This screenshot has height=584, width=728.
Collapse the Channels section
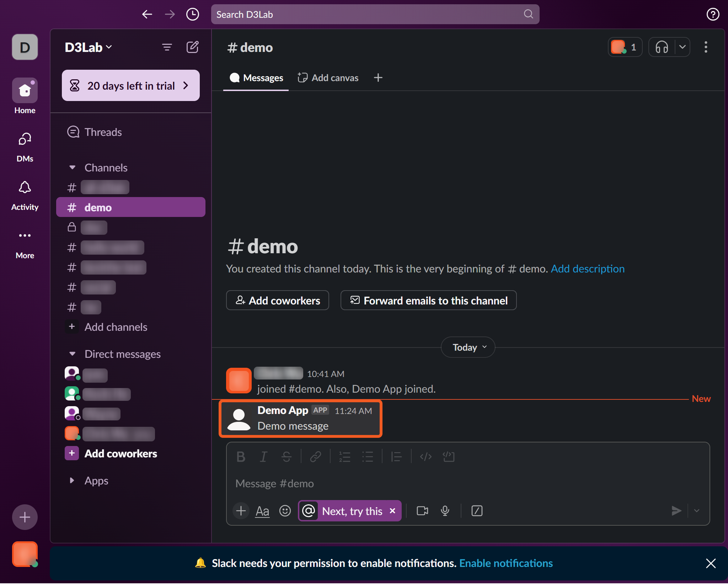tap(72, 168)
